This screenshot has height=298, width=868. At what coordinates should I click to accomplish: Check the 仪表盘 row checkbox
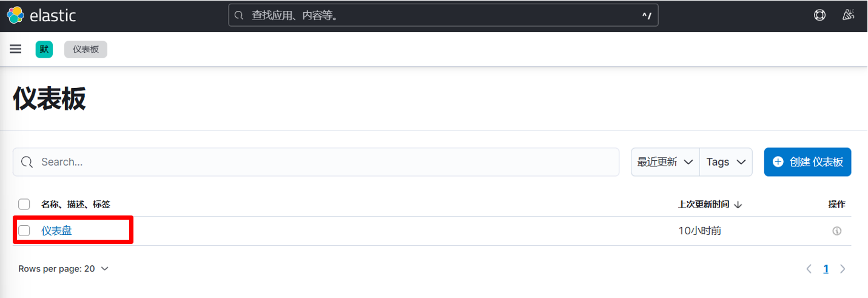point(24,231)
